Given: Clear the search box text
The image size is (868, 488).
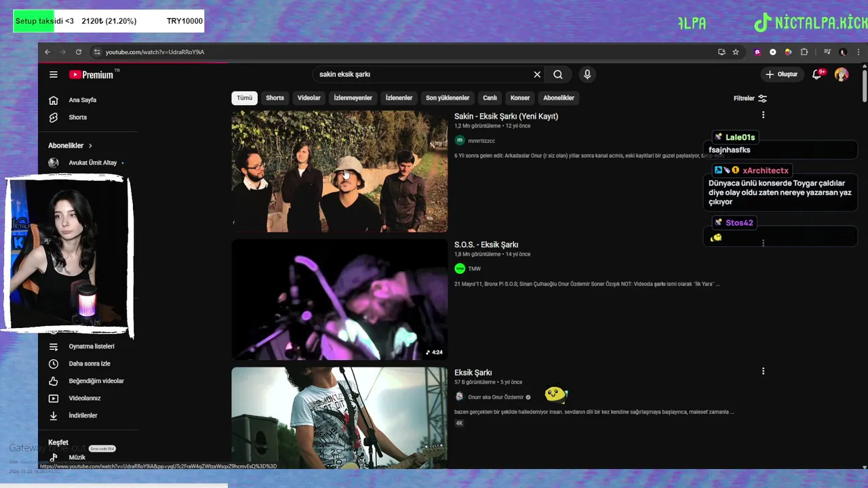Looking at the screenshot, I should pos(537,75).
